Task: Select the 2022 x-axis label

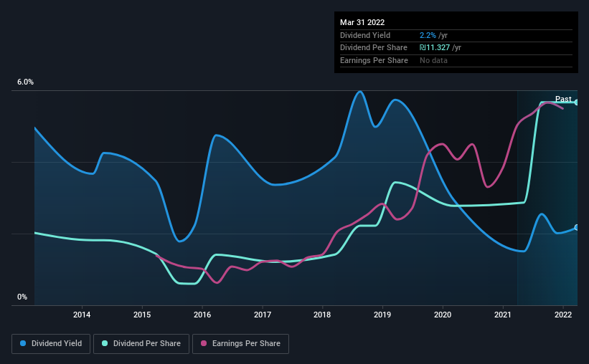Action: (563, 315)
